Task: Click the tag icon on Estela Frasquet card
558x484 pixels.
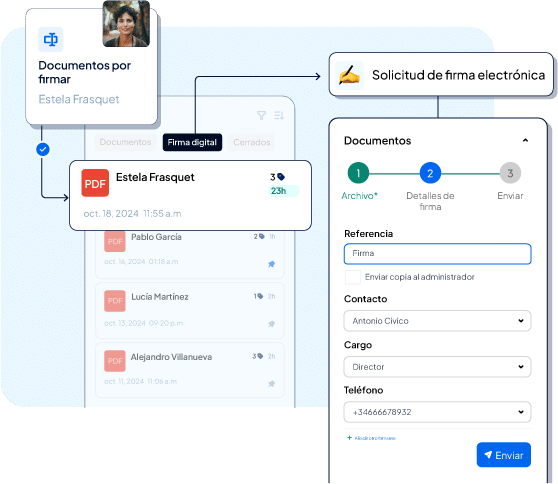Action: (x=281, y=177)
